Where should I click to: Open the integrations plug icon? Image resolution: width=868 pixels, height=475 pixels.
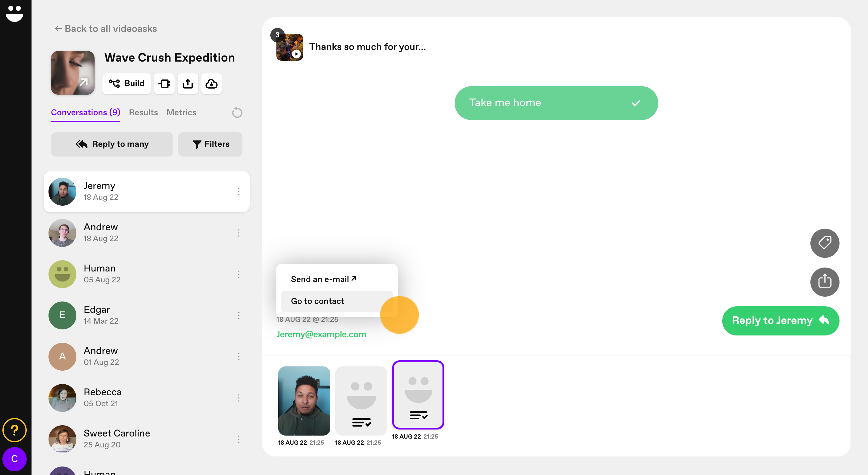coord(164,83)
